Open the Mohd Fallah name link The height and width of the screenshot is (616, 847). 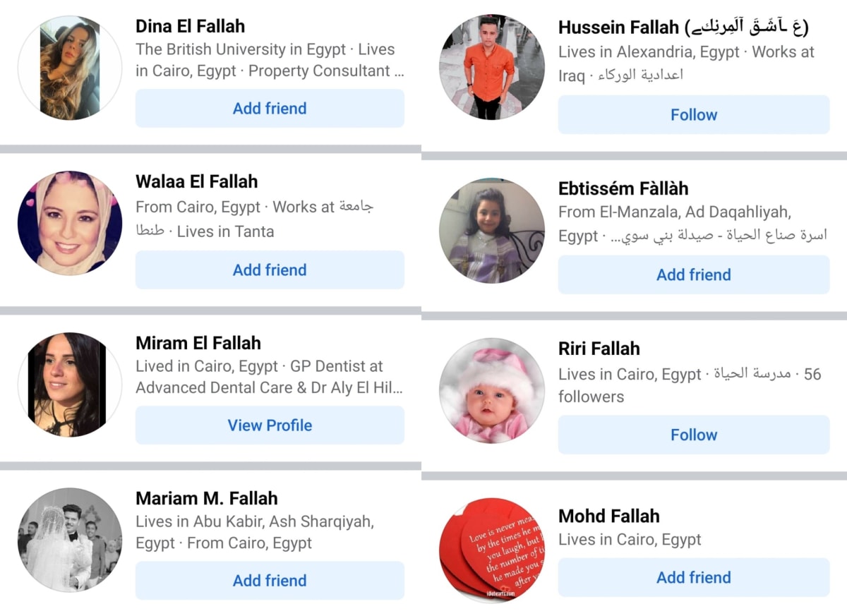click(609, 516)
